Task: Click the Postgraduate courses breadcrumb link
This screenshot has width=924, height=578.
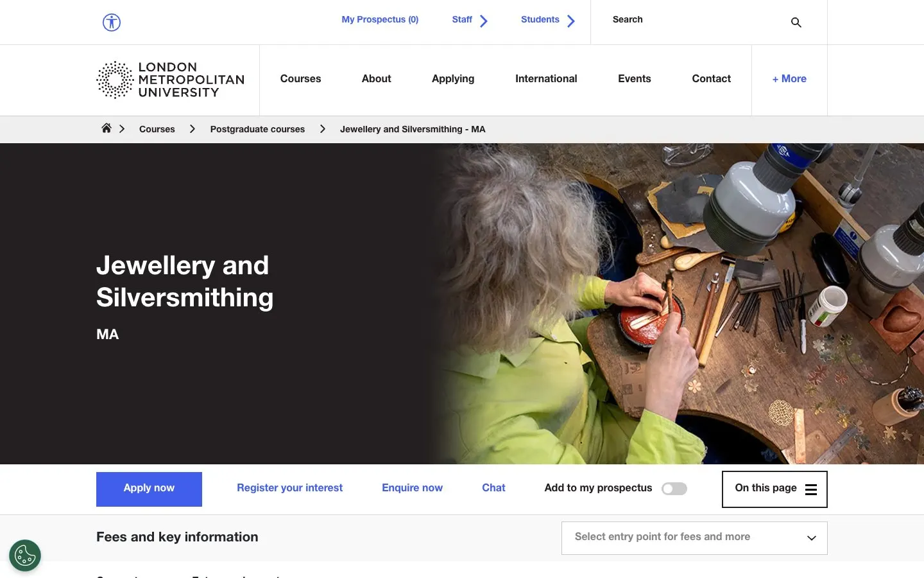Action: pyautogui.click(x=257, y=129)
